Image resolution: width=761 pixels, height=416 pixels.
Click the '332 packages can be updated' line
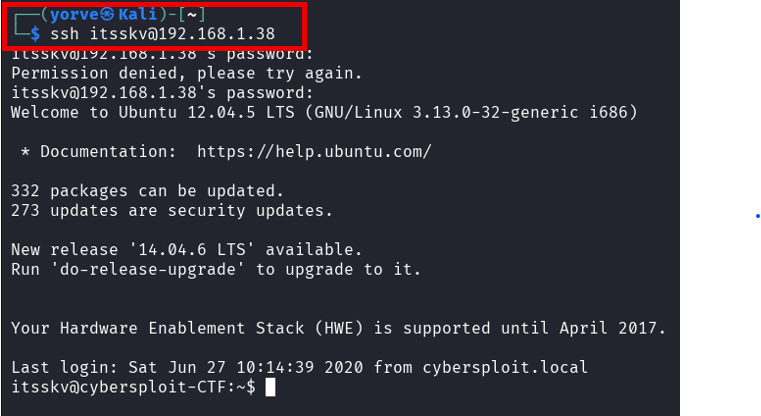click(147, 191)
